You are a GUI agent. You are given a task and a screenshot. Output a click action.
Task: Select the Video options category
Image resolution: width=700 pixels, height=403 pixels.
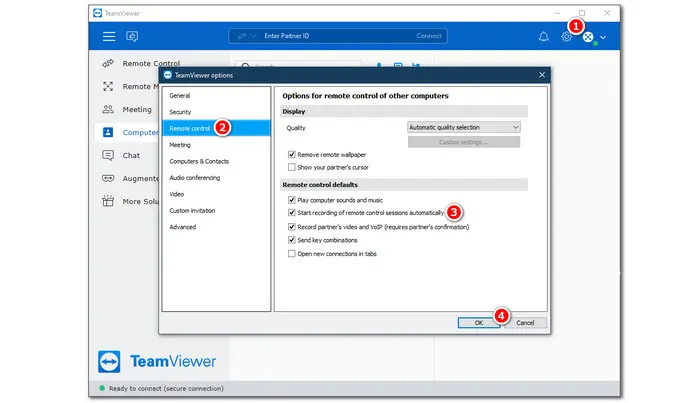(x=216, y=194)
